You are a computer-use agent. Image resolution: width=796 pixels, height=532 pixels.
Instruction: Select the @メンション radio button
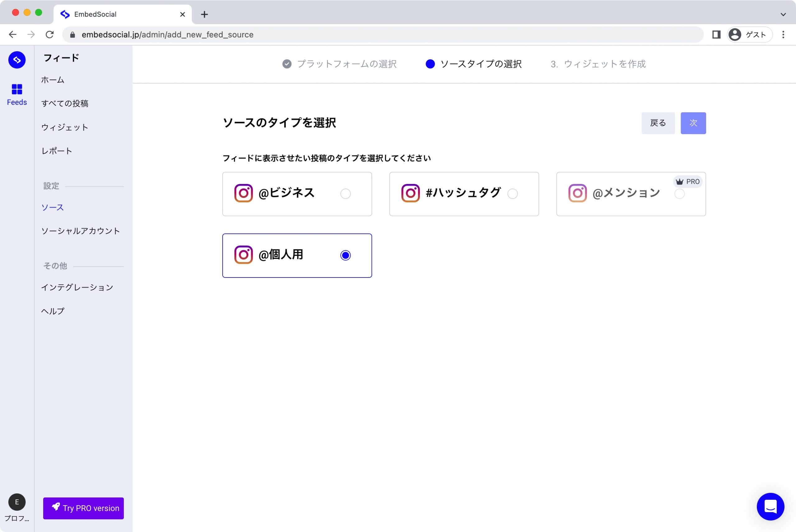[679, 194]
